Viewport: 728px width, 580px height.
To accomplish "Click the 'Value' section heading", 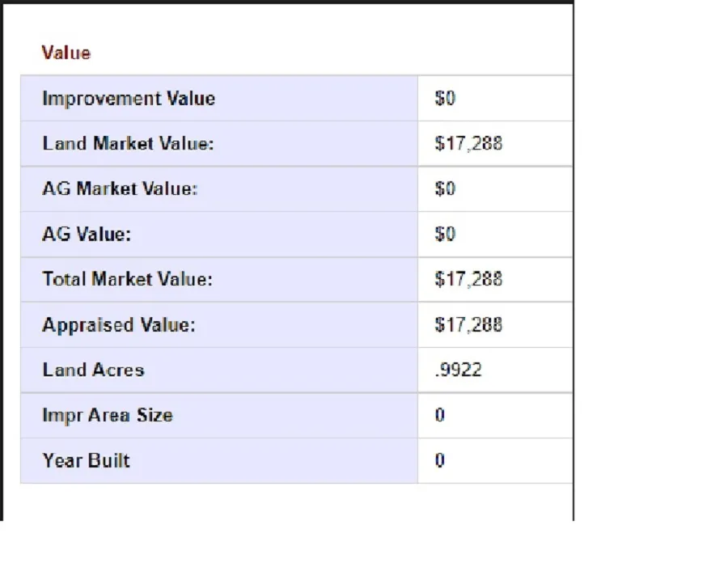I will (66, 53).
